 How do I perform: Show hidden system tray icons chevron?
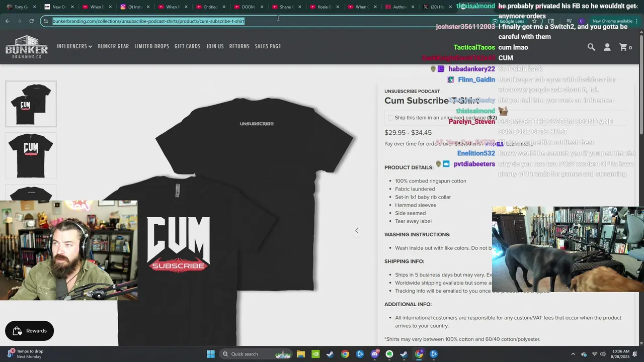click(x=573, y=354)
